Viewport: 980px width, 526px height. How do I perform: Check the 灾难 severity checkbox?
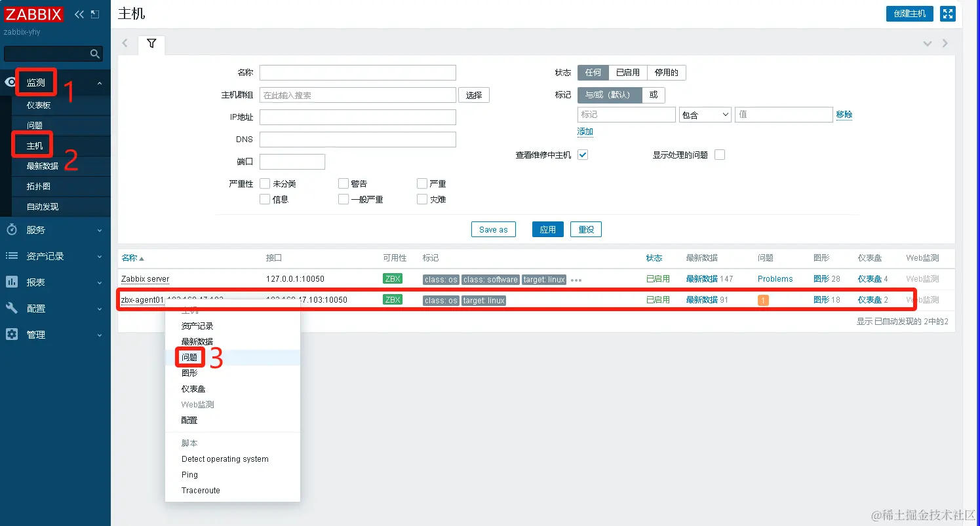[422, 199]
